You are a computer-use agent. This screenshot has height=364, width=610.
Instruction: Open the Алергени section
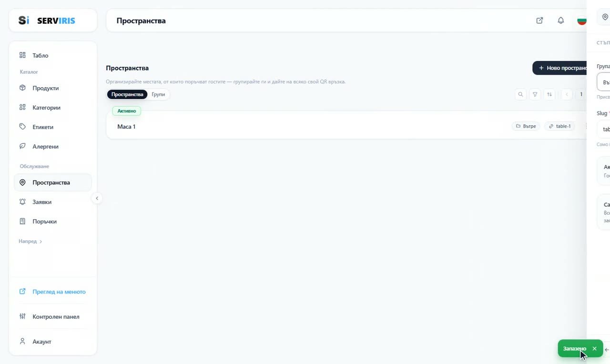point(52,147)
